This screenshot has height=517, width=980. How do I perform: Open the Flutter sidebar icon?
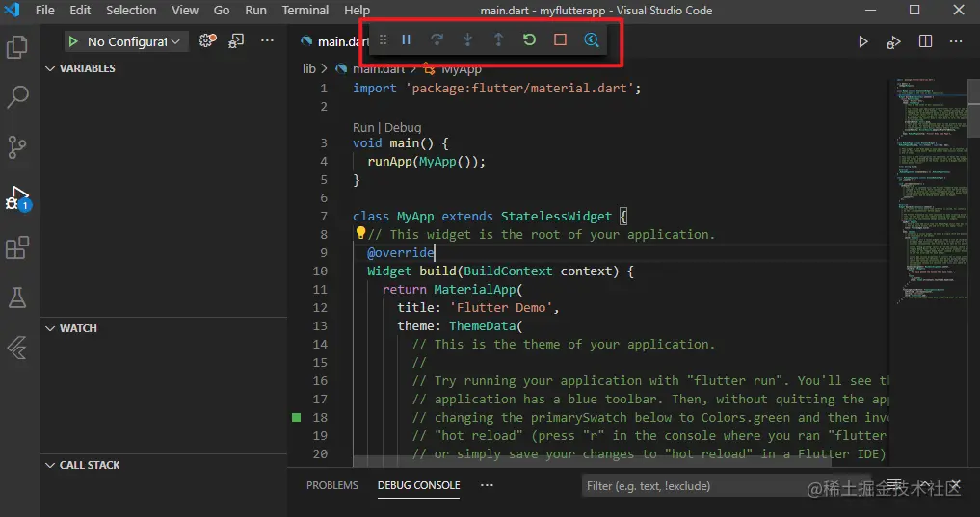pos(17,348)
